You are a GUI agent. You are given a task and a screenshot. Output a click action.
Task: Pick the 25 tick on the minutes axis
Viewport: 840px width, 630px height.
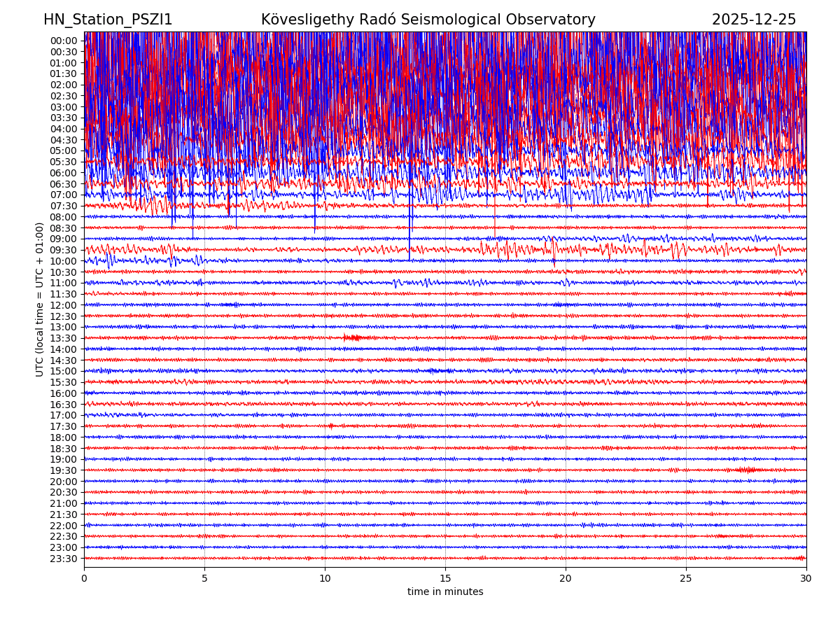[686, 579]
